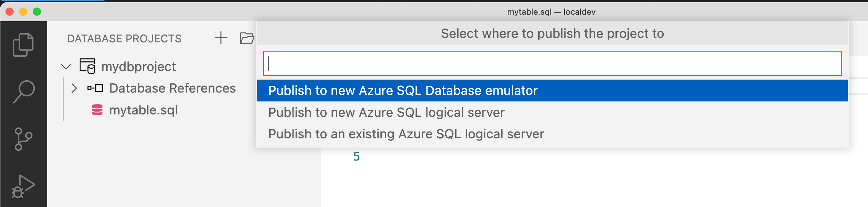The width and height of the screenshot is (868, 207).
Task: Click the DATABASE PROJECTS panel header
Action: click(125, 38)
